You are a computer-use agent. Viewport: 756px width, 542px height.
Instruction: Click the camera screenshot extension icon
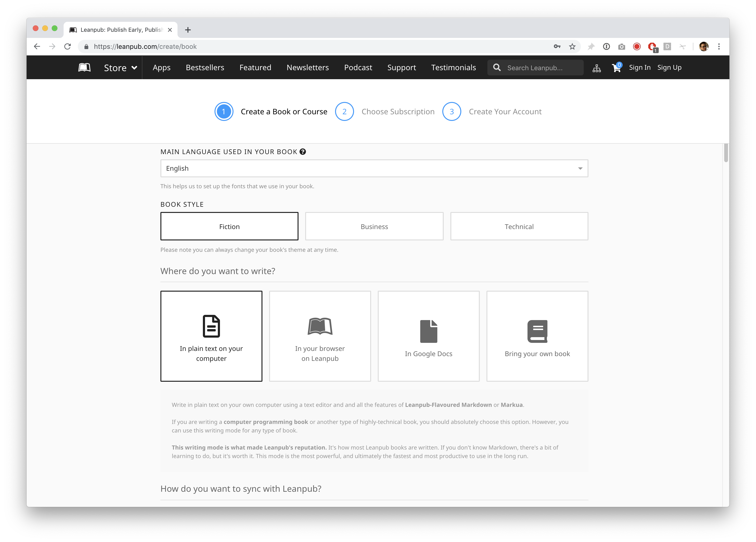(622, 47)
